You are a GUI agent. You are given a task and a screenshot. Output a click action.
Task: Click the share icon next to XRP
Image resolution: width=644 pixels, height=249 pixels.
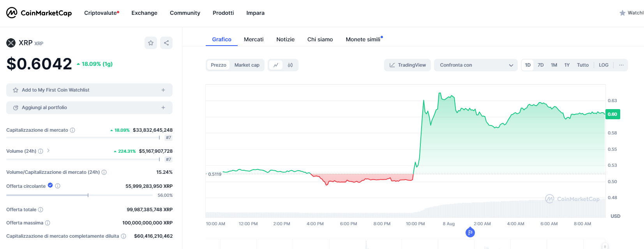click(x=166, y=43)
